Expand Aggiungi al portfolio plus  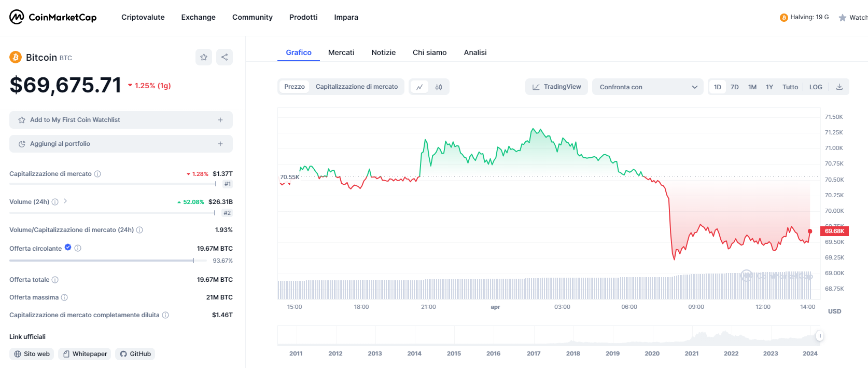tap(220, 144)
